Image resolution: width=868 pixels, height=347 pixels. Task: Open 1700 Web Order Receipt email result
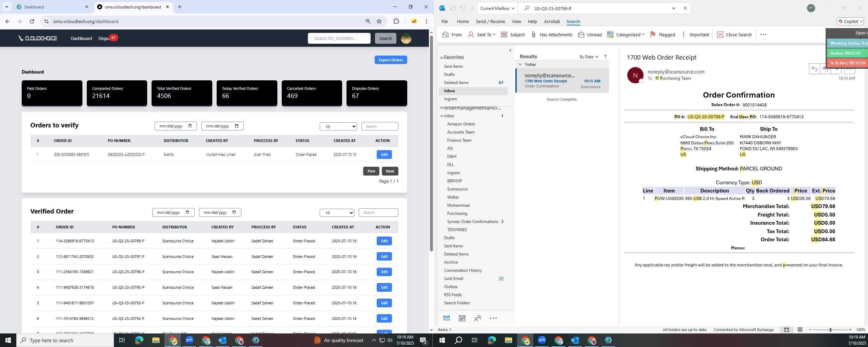point(562,81)
